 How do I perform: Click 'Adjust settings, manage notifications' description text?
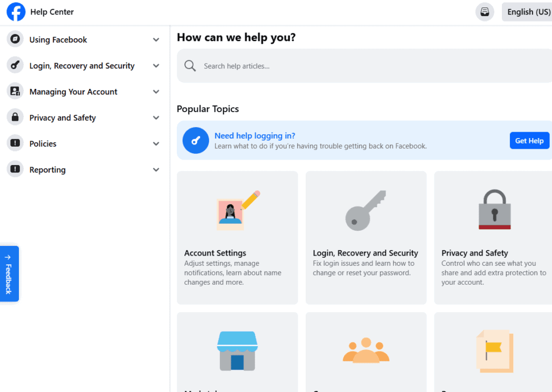tap(233, 273)
